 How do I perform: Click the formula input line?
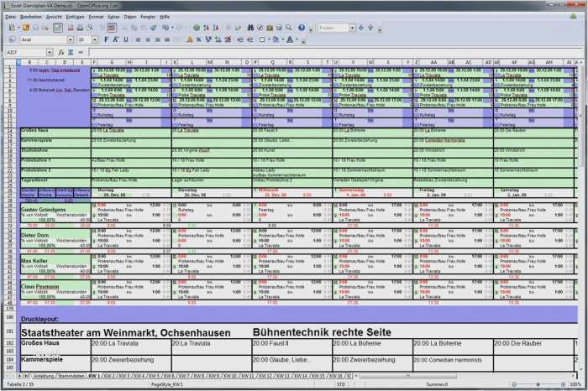(x=336, y=52)
